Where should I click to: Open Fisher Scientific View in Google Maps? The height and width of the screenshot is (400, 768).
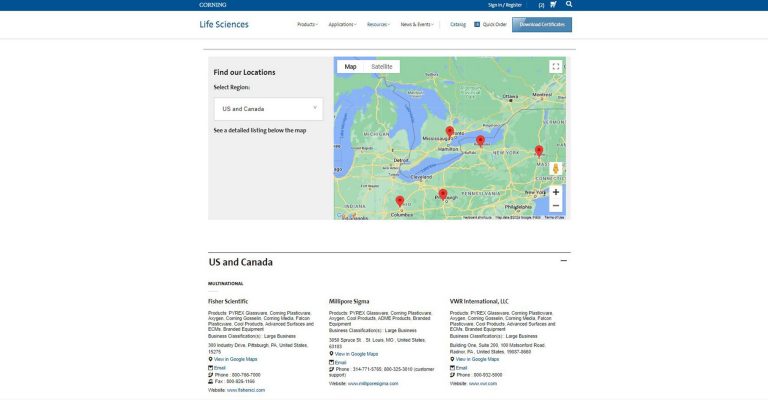coord(235,359)
